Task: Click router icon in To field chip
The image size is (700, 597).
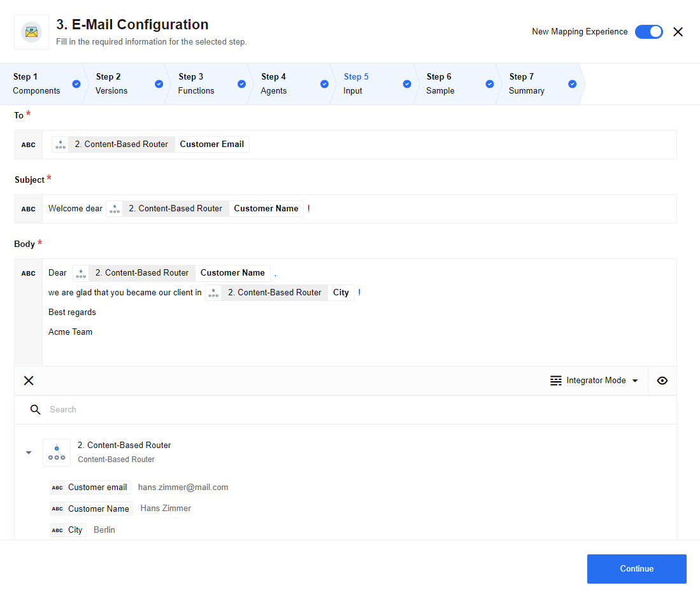Action: (61, 144)
